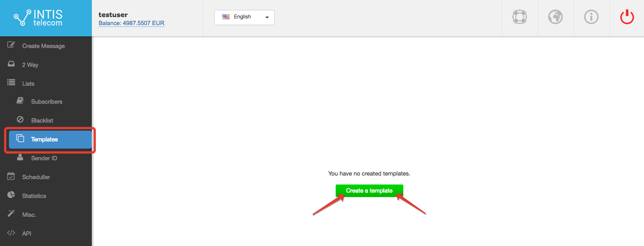Click the INTIS telecom logo
This screenshot has height=246, width=644.
click(38, 18)
